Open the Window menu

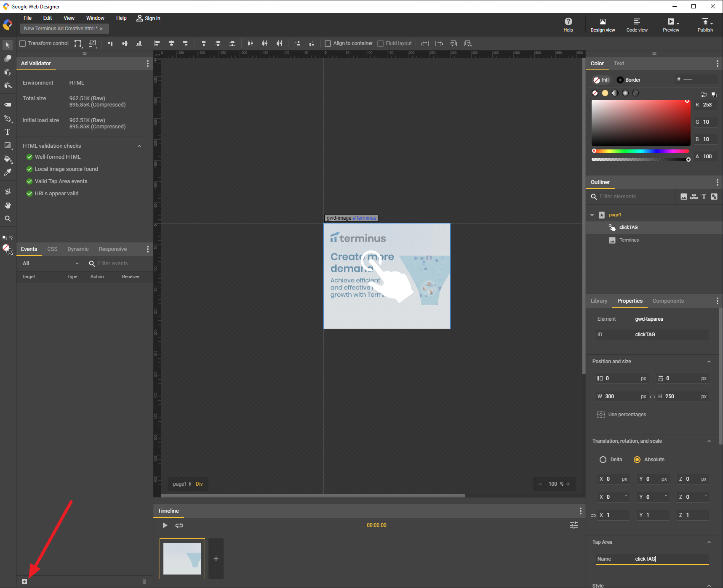click(x=95, y=18)
